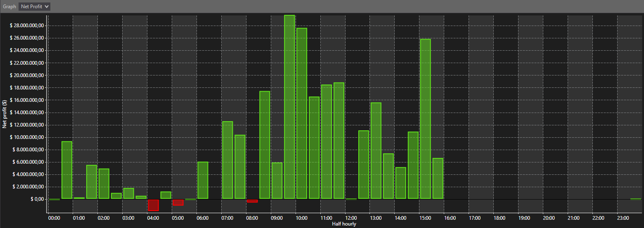
Task: Select the green bar at 06:00
Action: [203, 181]
